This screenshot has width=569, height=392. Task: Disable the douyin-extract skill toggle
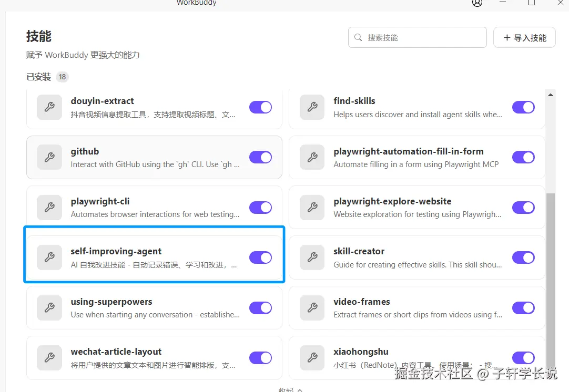coord(260,107)
